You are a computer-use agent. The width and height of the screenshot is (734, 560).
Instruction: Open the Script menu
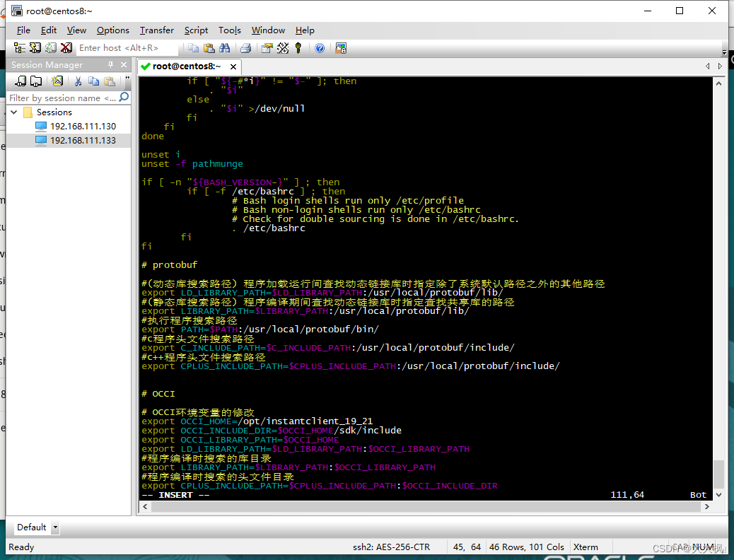coord(196,30)
